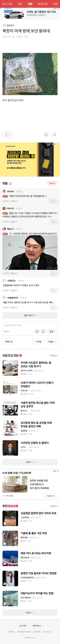
Task: Switch to the 천붐 tab
Action: (x=20, y=4)
